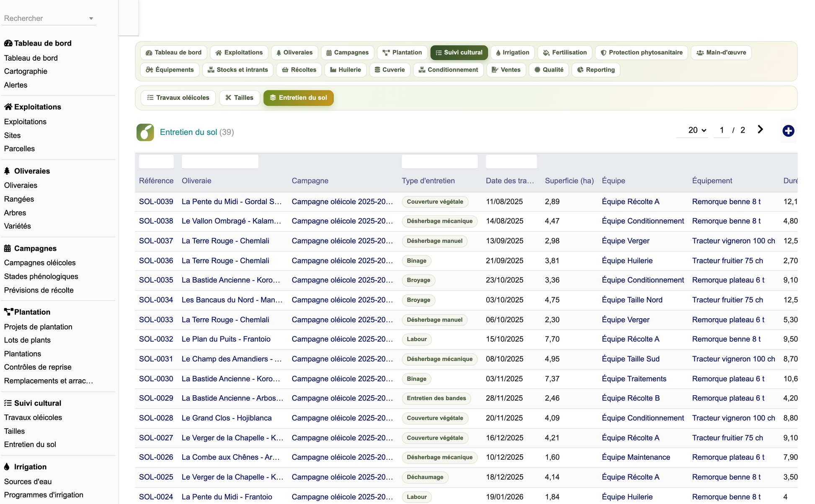Open Parcelles in sidebar

(19, 149)
